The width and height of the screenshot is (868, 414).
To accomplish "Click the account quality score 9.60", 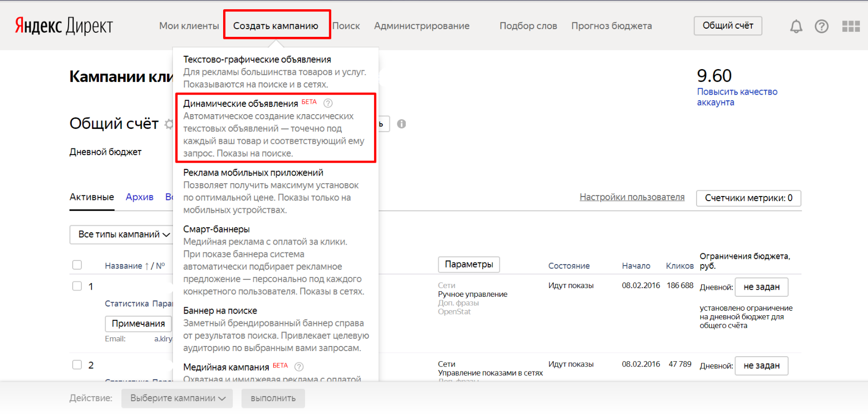I will (714, 76).
